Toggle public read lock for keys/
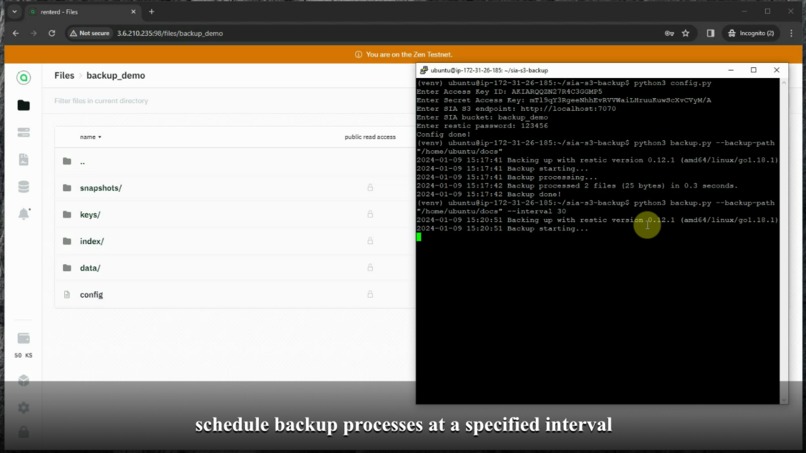Screen dimensions: 806x453 pos(370,214)
